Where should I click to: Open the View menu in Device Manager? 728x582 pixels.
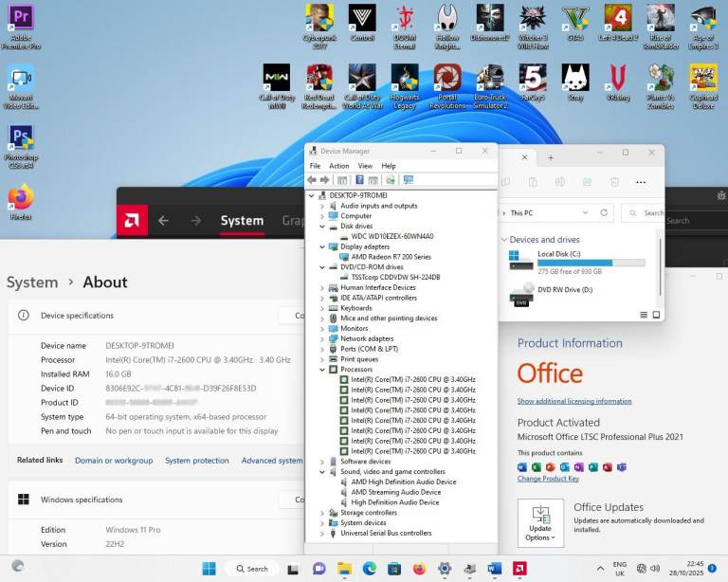[x=365, y=166]
